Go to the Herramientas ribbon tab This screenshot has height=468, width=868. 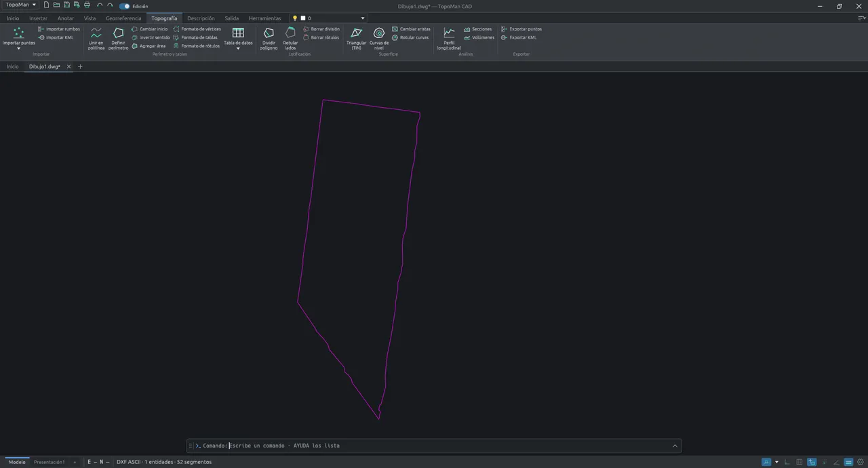pos(264,18)
